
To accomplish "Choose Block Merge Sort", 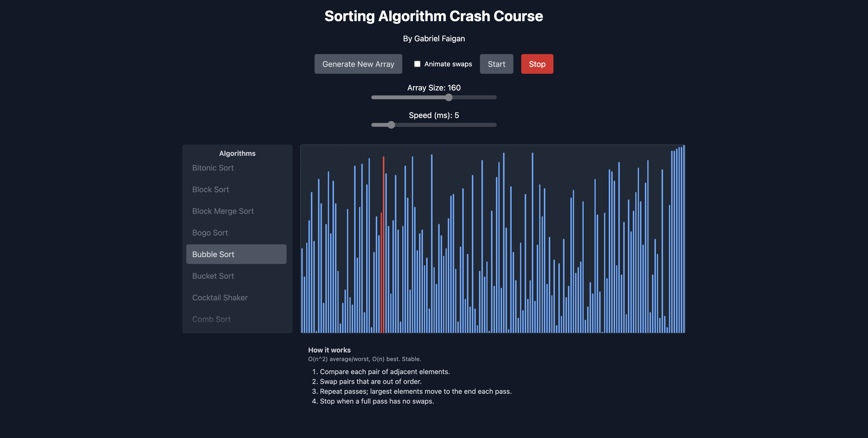I will tap(223, 211).
